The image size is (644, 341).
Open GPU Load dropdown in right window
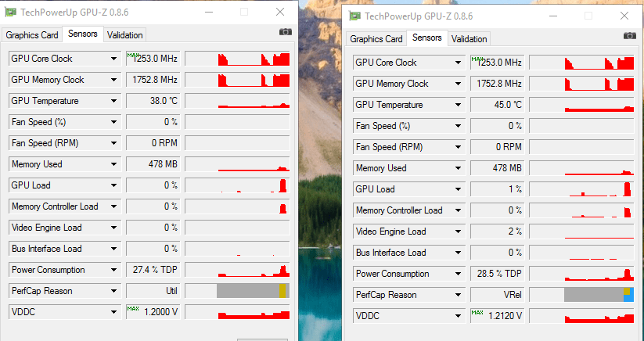tap(458, 189)
